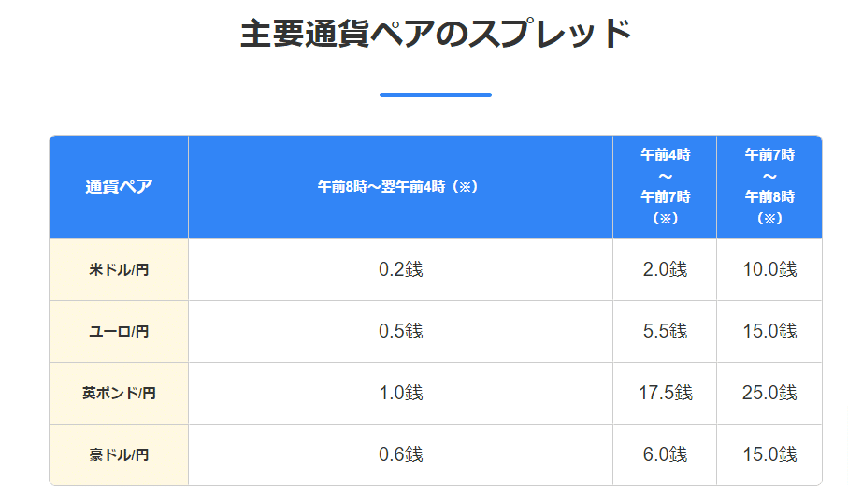
Task: Click the 午前8時～翌午前4時 column header
Action: (x=400, y=187)
